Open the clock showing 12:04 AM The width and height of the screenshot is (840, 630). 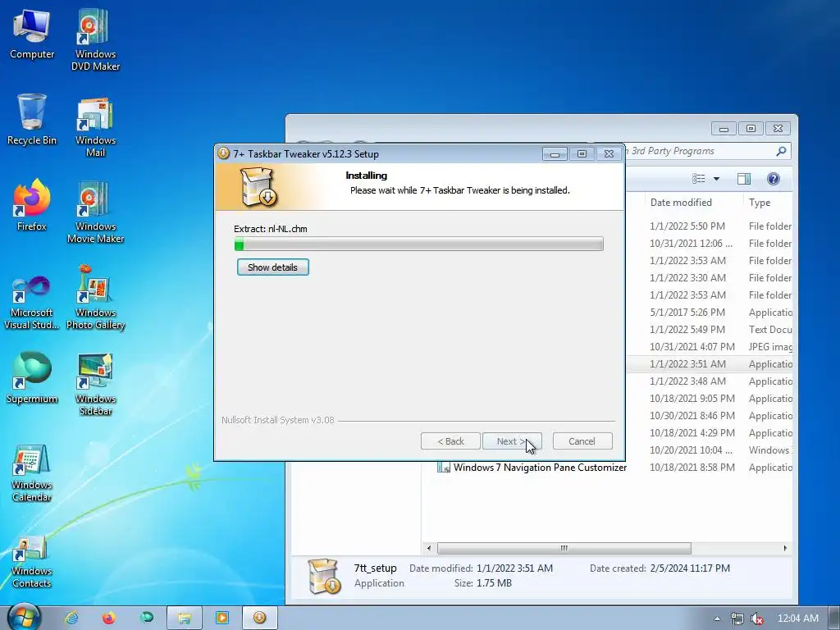coord(797,619)
